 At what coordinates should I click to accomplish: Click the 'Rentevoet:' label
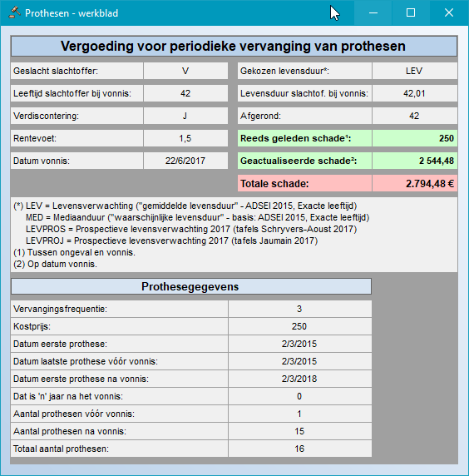click(77, 138)
